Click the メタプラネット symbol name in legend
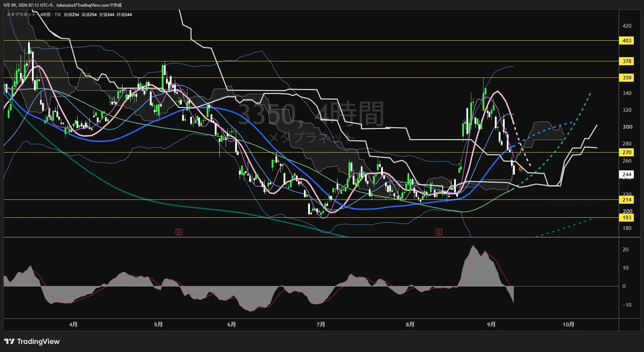This screenshot has height=352, width=644. (21, 15)
